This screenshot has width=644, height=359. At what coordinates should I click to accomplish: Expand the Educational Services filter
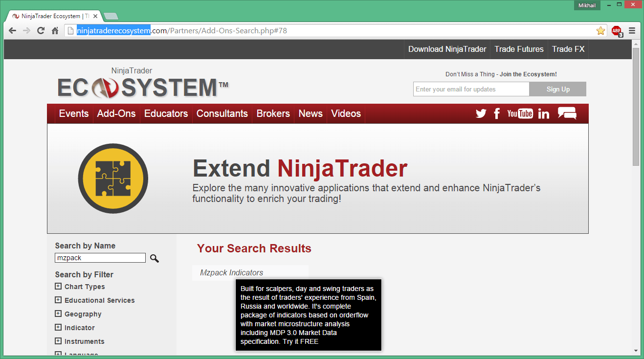pyautogui.click(x=58, y=300)
